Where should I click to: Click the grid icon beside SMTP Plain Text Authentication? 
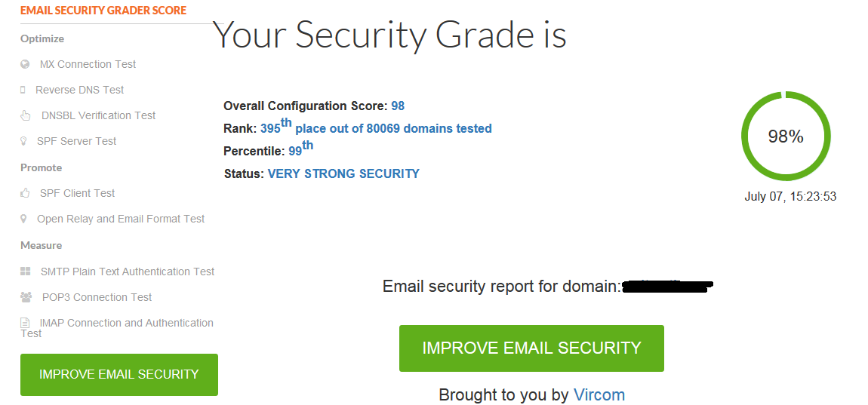[25, 272]
